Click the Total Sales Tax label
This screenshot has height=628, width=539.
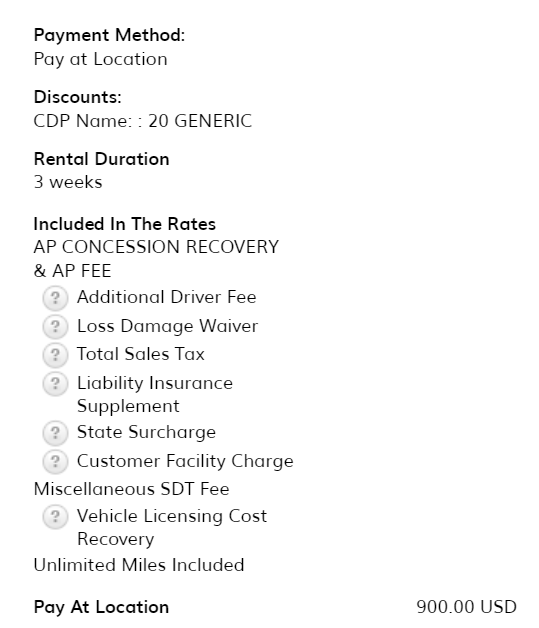click(141, 354)
